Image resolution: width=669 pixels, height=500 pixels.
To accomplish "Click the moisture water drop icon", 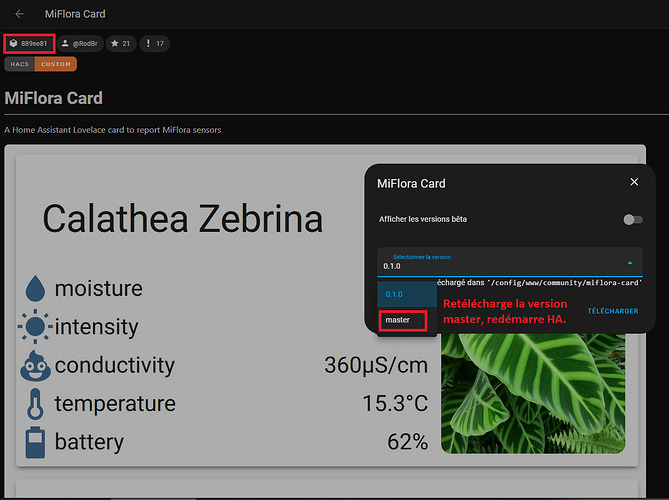I will point(35,288).
